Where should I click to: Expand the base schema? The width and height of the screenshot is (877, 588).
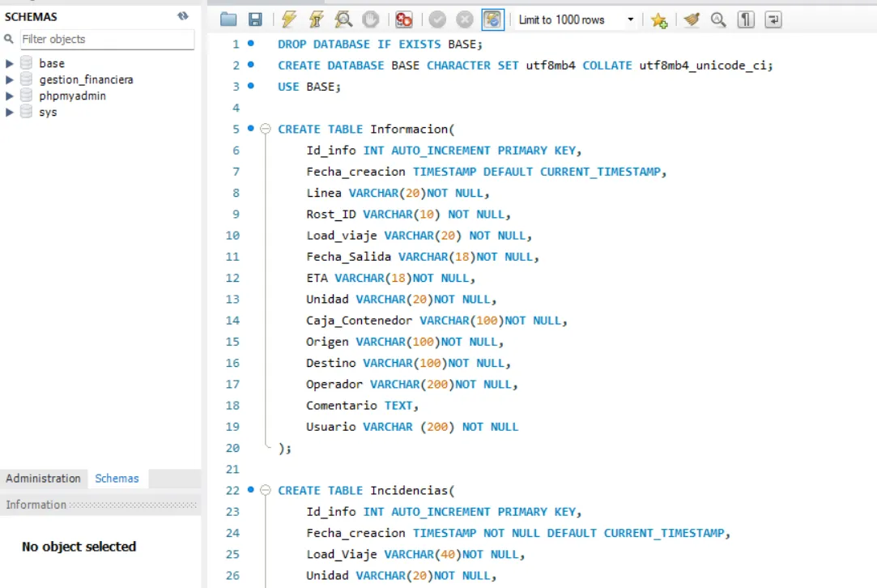[9, 63]
